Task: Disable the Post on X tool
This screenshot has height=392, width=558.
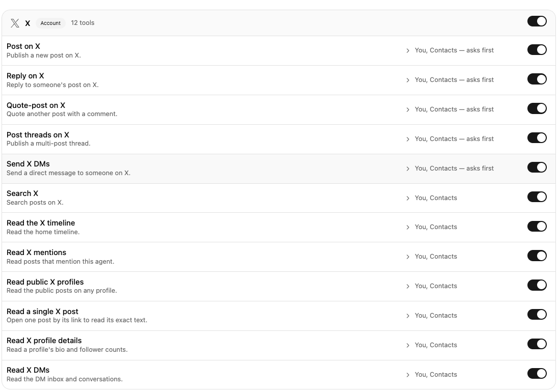Action: (537, 50)
